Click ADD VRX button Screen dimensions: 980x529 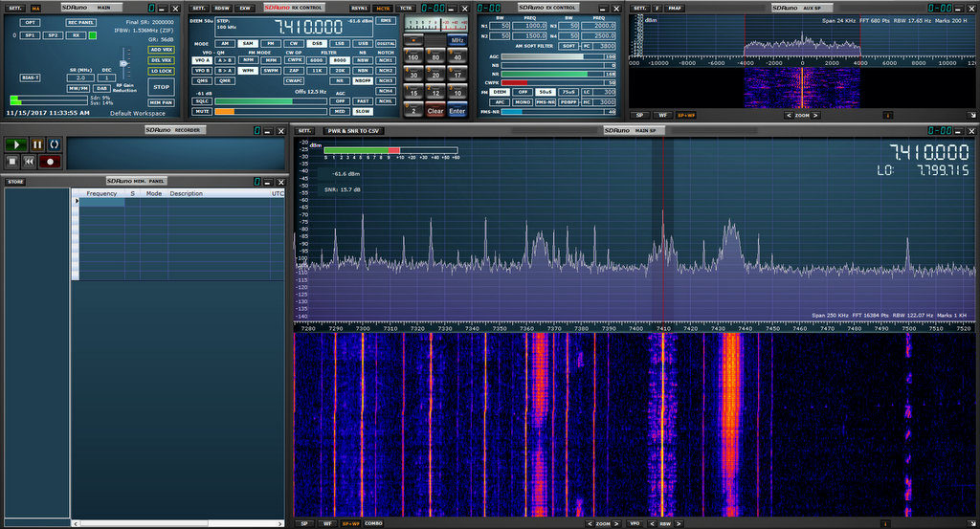[161, 50]
